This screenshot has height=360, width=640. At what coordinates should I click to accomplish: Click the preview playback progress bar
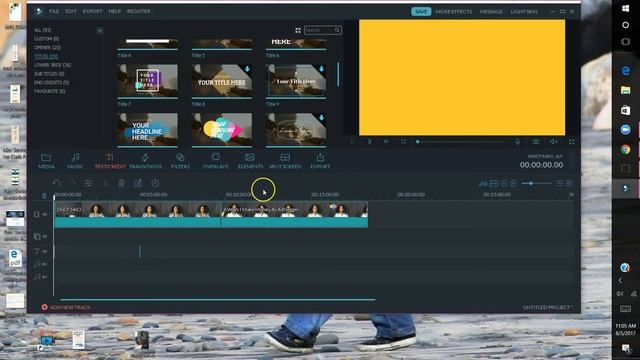click(460, 142)
